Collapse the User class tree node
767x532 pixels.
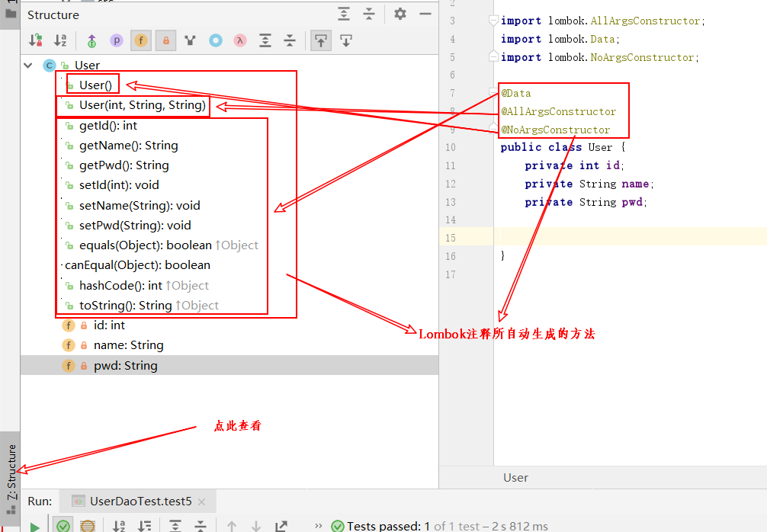click(28, 65)
